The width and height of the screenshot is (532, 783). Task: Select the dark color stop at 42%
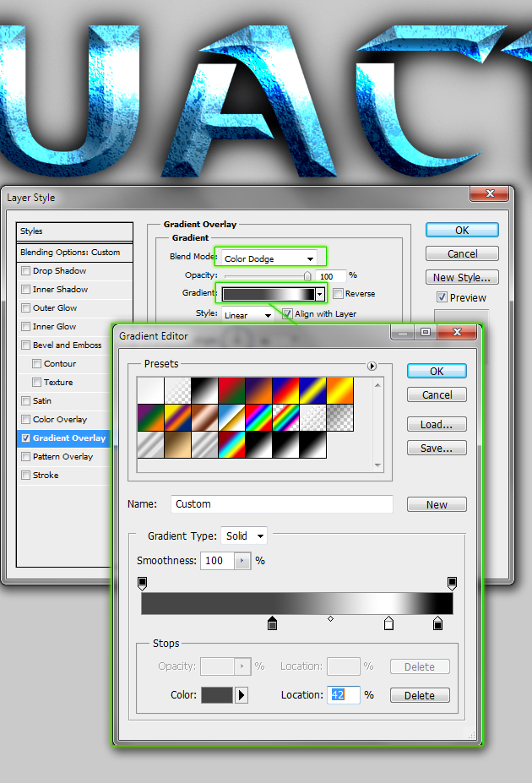click(x=272, y=623)
